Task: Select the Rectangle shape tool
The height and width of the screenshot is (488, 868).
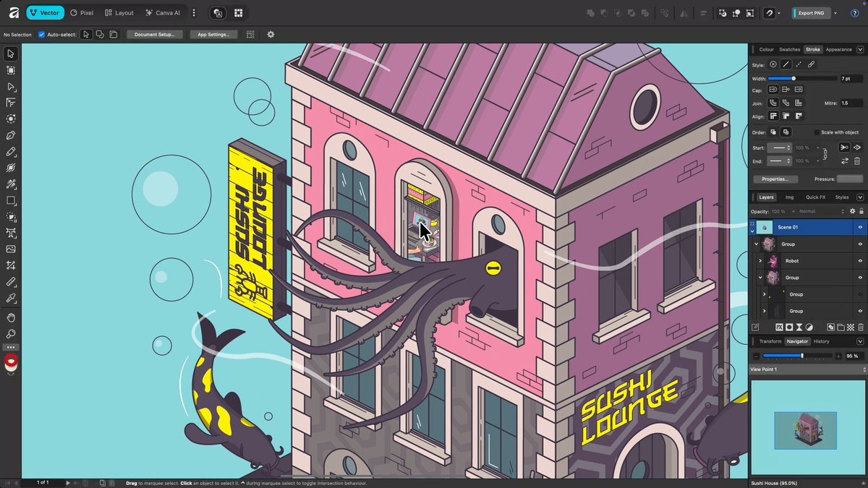Action: tap(11, 200)
